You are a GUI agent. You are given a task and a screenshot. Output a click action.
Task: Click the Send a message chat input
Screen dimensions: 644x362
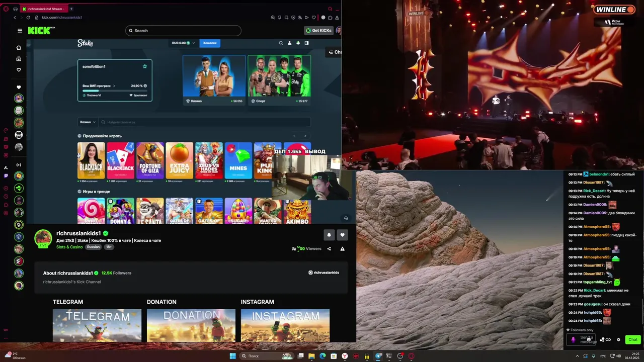[582, 339]
